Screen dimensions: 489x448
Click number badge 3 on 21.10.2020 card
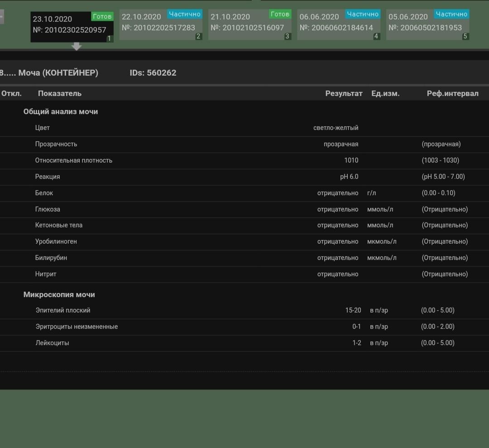point(287,36)
